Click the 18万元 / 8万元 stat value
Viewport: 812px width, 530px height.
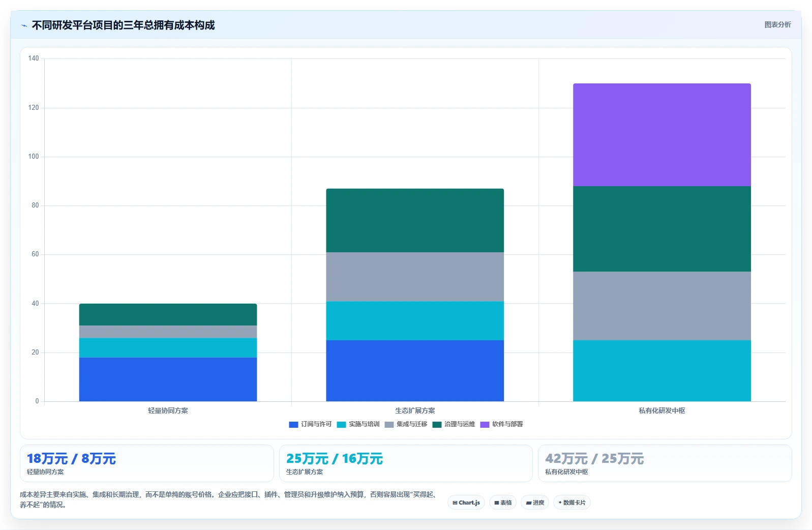[71, 459]
